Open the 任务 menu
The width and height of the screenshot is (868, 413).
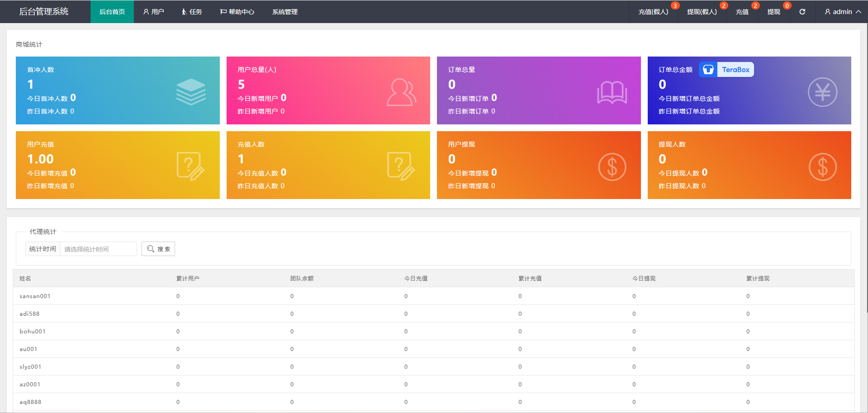tap(192, 12)
